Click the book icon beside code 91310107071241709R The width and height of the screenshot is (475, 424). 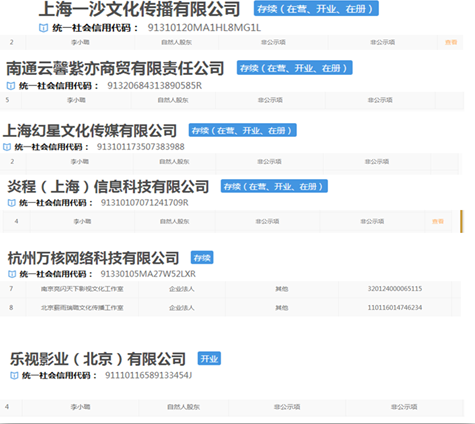tap(12, 203)
